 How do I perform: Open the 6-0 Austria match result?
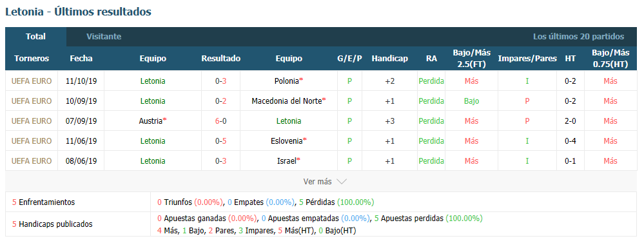click(221, 121)
